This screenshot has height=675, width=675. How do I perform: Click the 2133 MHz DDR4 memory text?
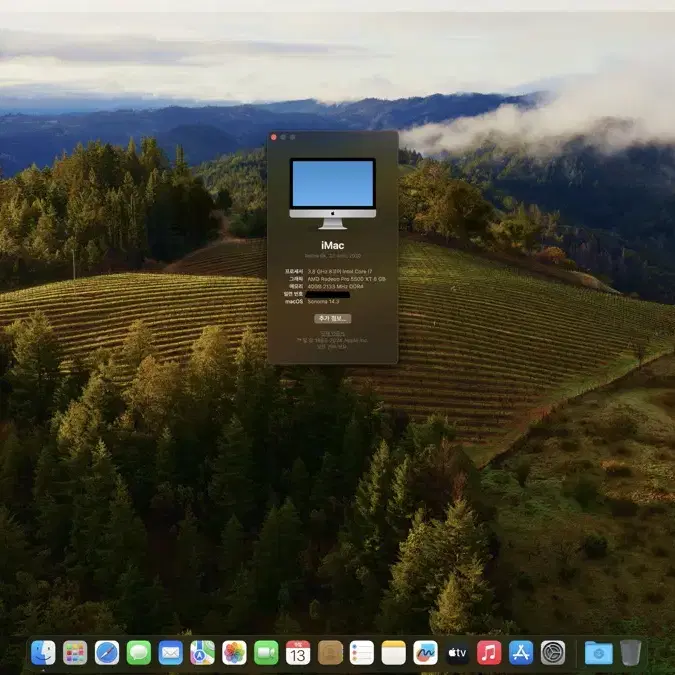tap(335, 286)
